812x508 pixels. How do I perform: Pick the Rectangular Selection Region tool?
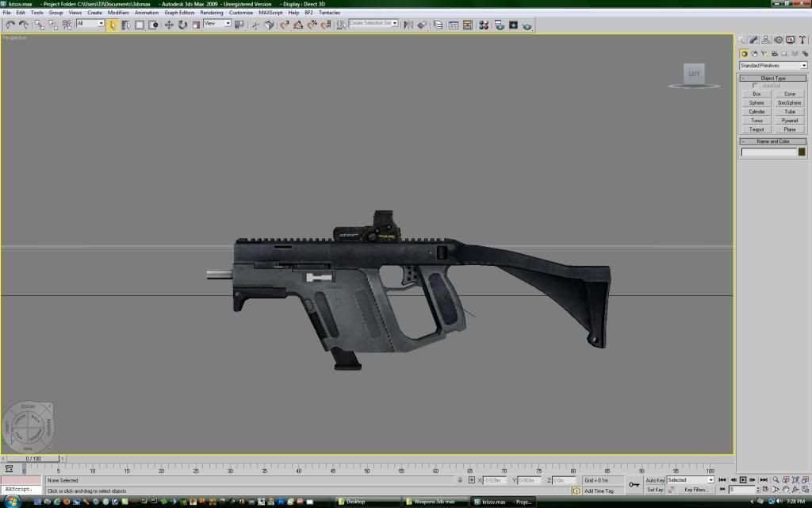coord(140,25)
